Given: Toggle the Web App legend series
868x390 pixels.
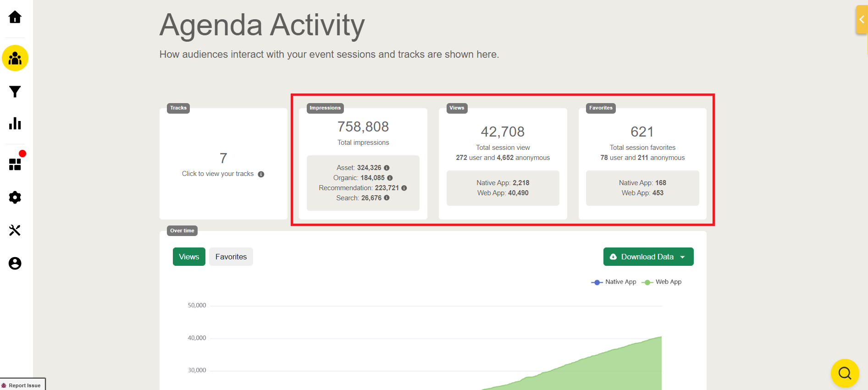Looking at the screenshot, I should coord(662,282).
